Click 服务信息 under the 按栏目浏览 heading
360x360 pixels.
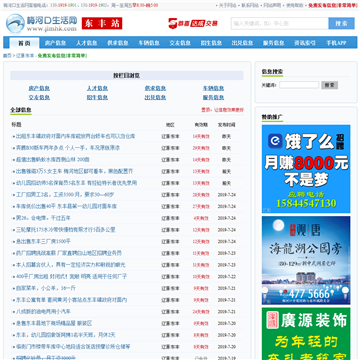pos(213,97)
